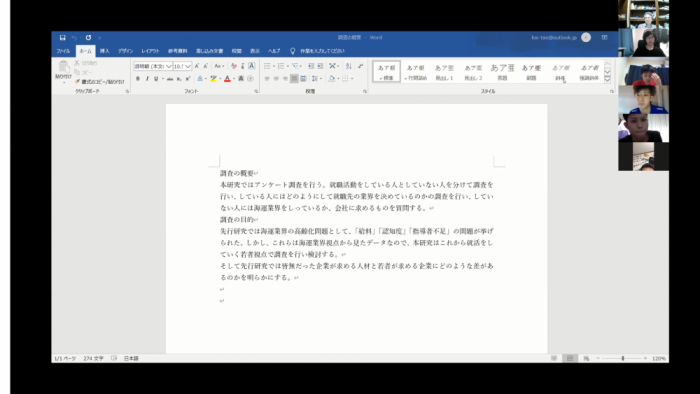Image resolution: width=700 pixels, height=394 pixels.
Task: Switch to the Mailings tab
Action: [x=209, y=51]
